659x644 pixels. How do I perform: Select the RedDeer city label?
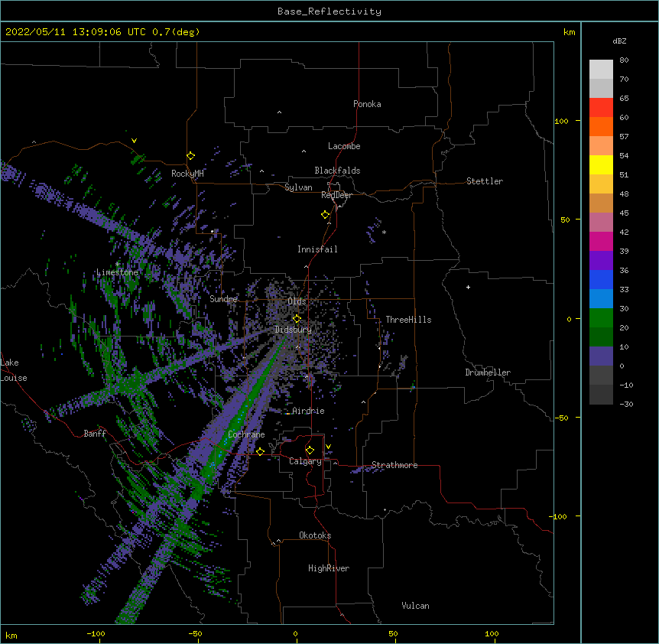pyautogui.click(x=336, y=195)
